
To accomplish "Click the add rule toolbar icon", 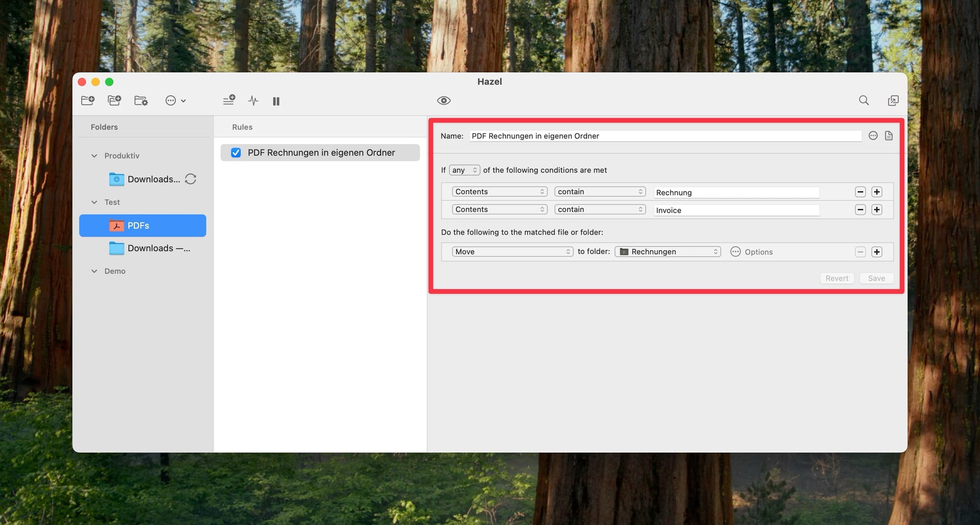I will click(229, 100).
